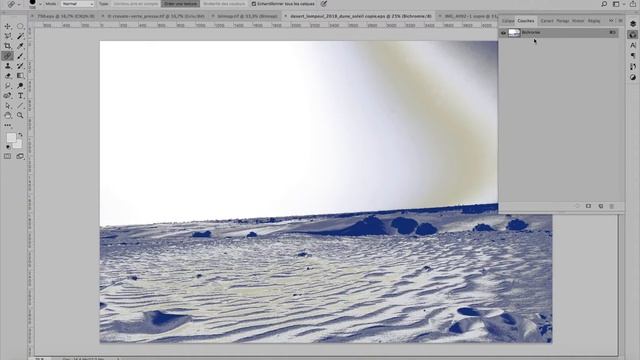Screen dimensions: 640x360
Task: Open the brush settings icon in dock
Action: point(633,67)
